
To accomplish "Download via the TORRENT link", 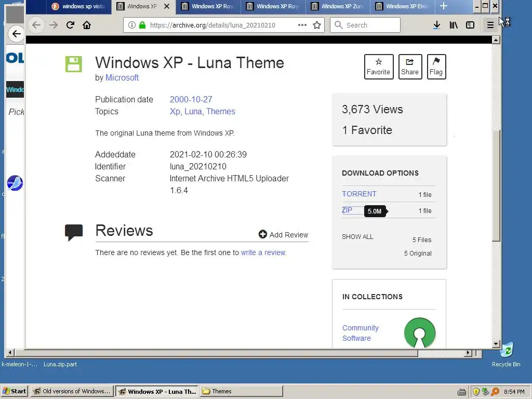I will coord(359,194).
